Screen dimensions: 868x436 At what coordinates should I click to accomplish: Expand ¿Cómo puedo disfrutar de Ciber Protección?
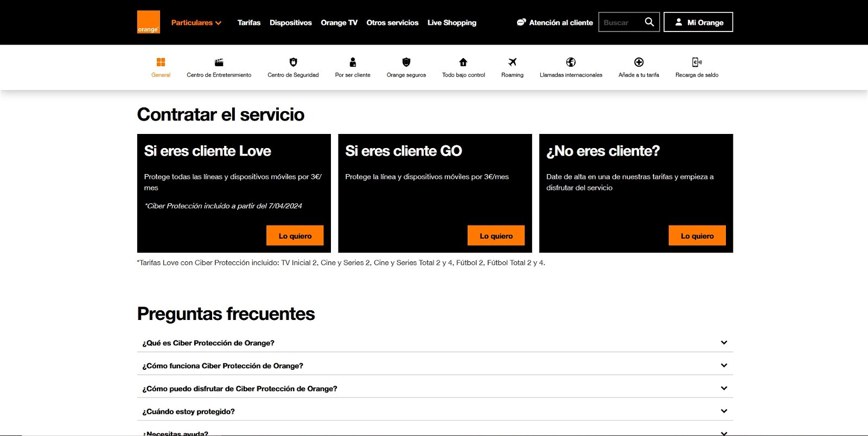pyautogui.click(x=435, y=388)
